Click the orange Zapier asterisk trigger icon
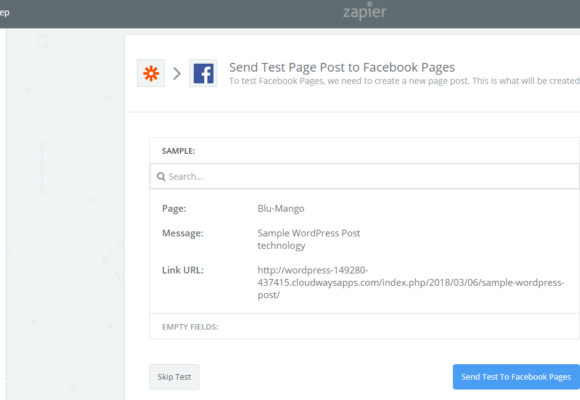 (151, 73)
